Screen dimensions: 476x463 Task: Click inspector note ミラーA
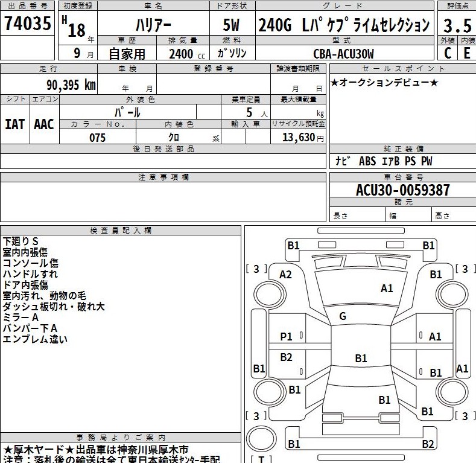[x=21, y=318]
